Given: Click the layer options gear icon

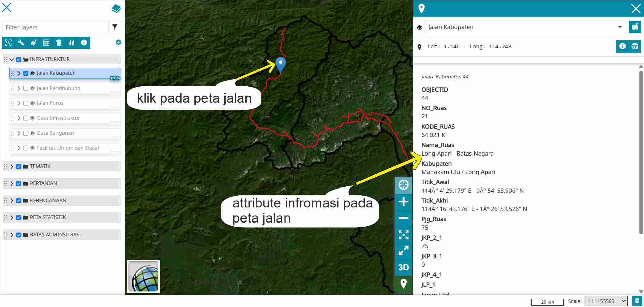Looking at the screenshot, I should (x=118, y=43).
